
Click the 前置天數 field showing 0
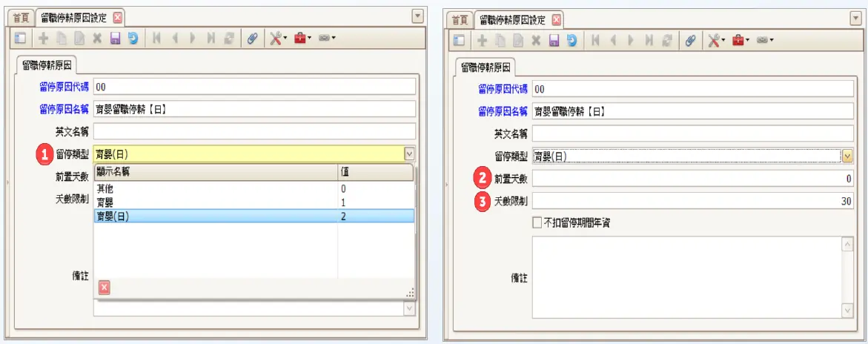click(692, 179)
